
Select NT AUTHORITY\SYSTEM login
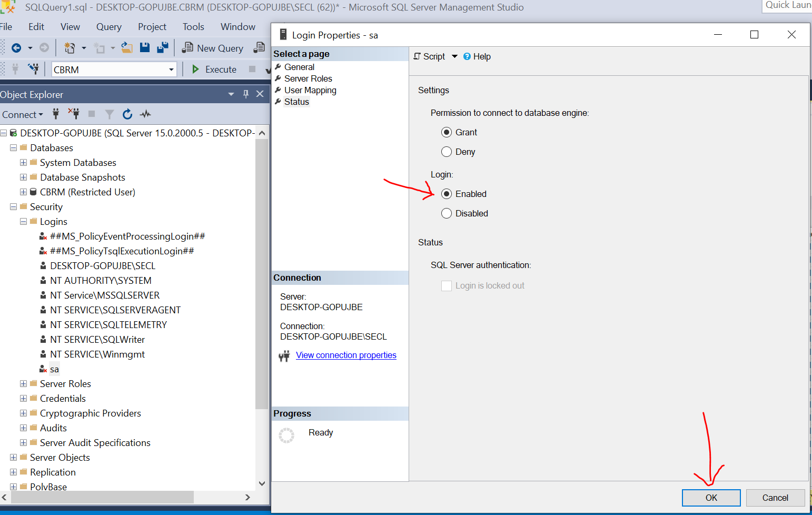(x=101, y=281)
